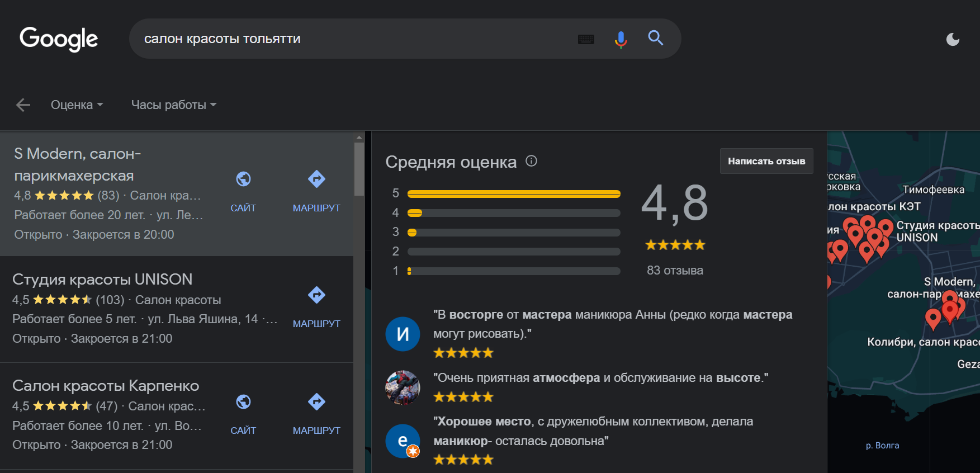Click review text about приятная атмосфера
This screenshot has width=980, height=473.
tap(601, 378)
